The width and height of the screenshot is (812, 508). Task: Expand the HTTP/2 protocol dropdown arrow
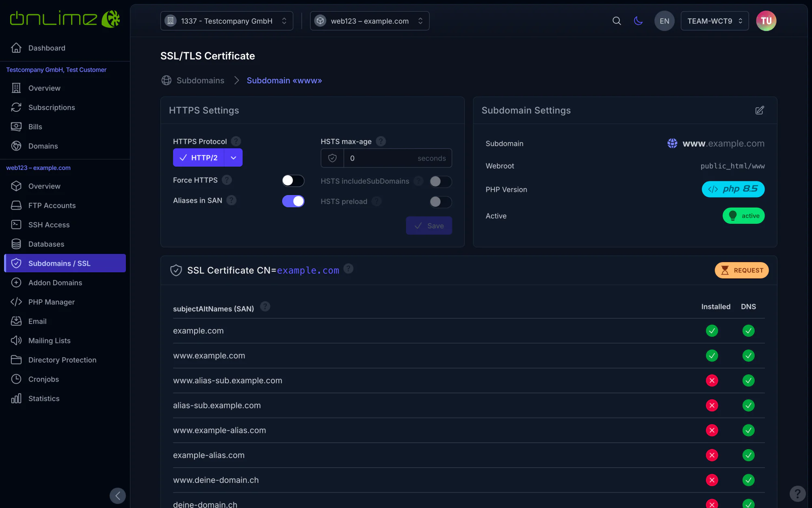coord(233,158)
